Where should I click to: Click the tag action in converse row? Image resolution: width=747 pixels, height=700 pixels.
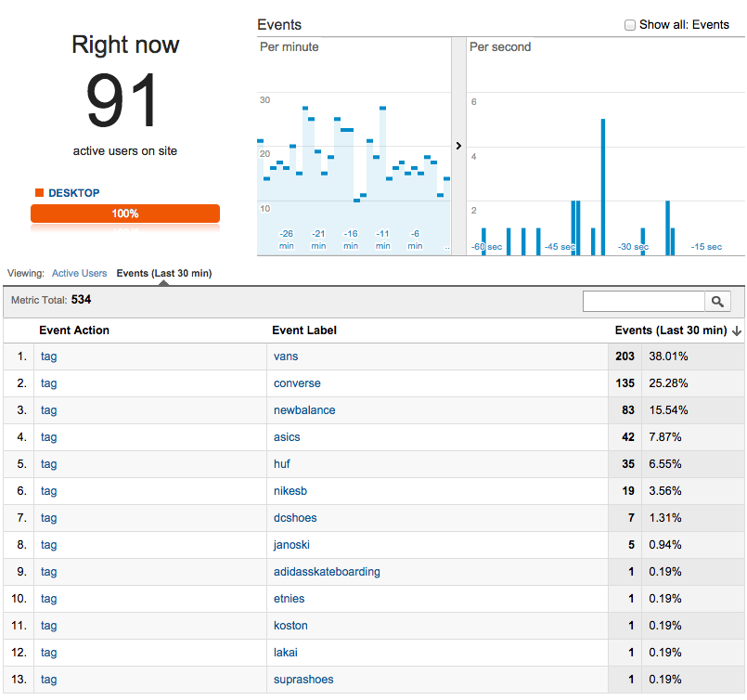point(48,383)
